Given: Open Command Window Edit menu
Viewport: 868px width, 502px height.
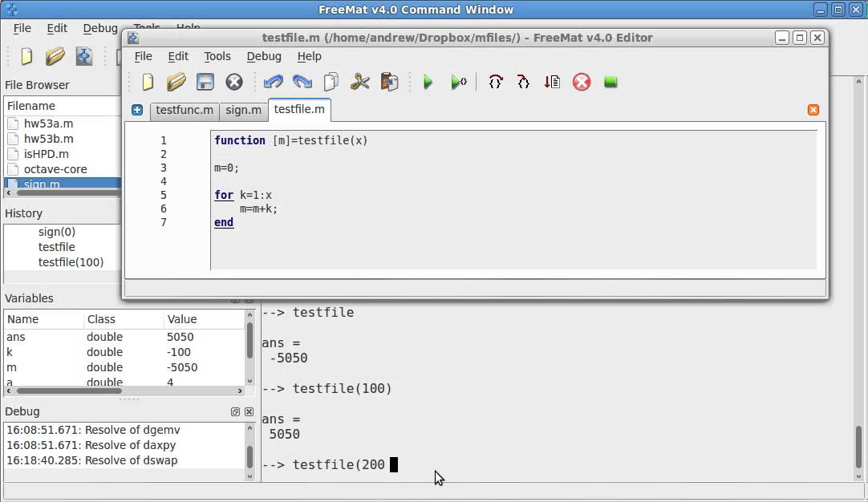Looking at the screenshot, I should 57,28.
